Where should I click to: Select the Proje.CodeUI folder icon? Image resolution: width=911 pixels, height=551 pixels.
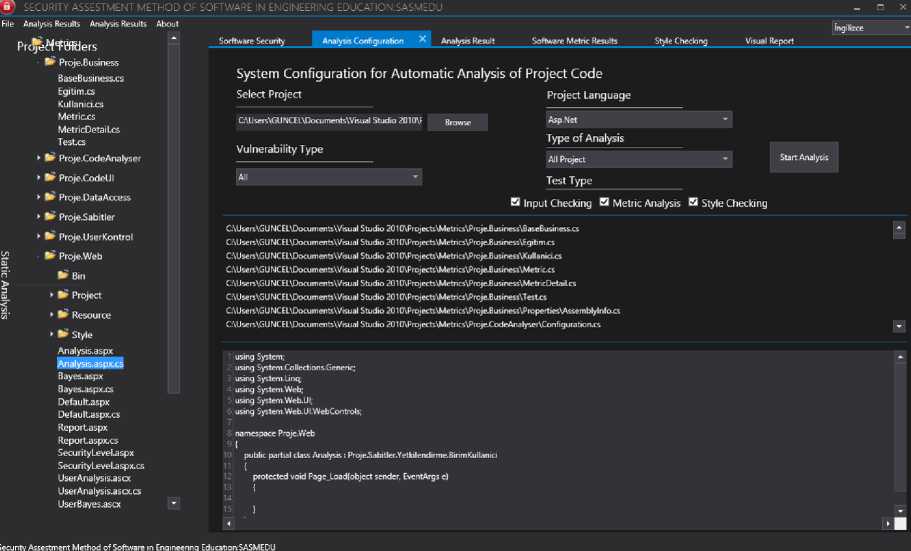(50, 178)
